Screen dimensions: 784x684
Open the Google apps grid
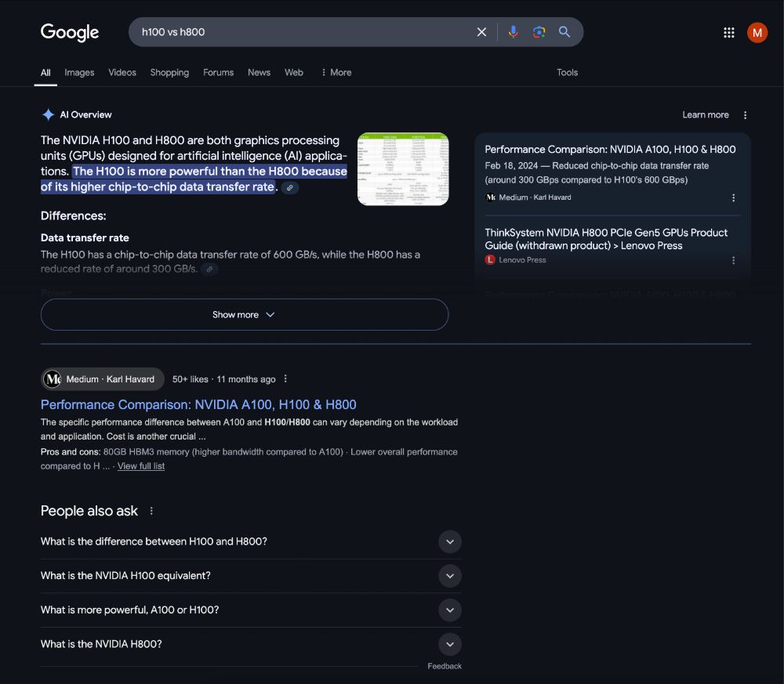click(x=729, y=32)
